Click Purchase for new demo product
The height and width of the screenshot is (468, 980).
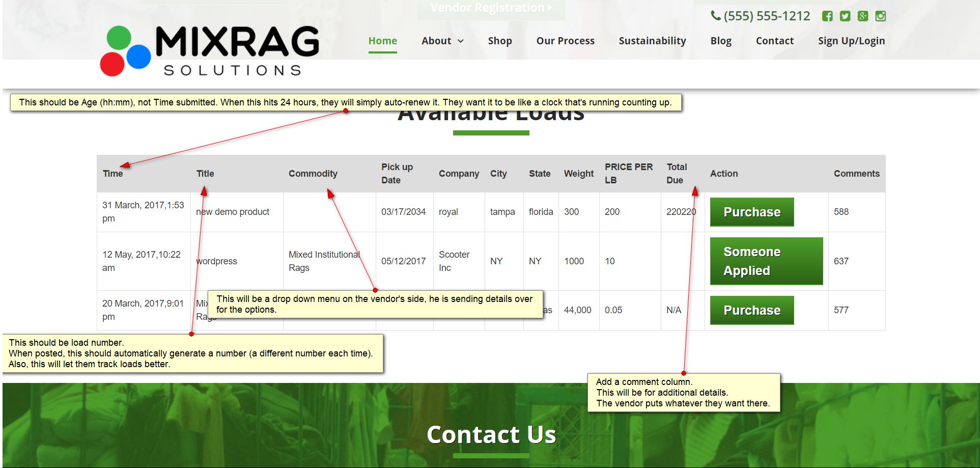click(x=752, y=212)
